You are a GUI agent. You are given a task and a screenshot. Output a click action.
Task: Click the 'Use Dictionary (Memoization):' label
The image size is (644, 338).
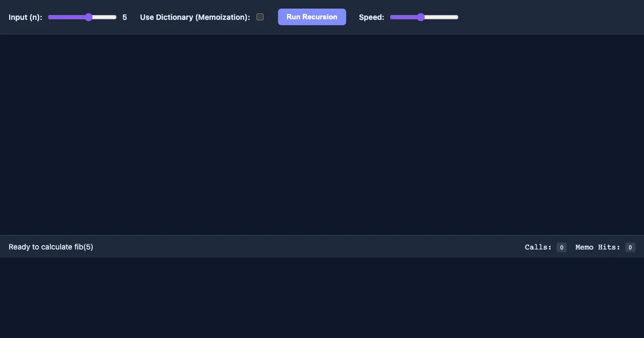click(195, 17)
